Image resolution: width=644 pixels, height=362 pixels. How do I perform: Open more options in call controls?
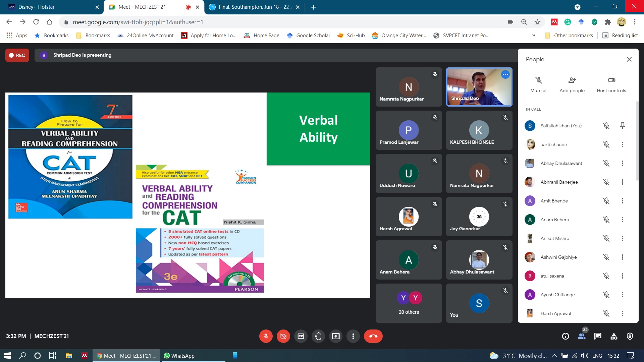[353, 336]
